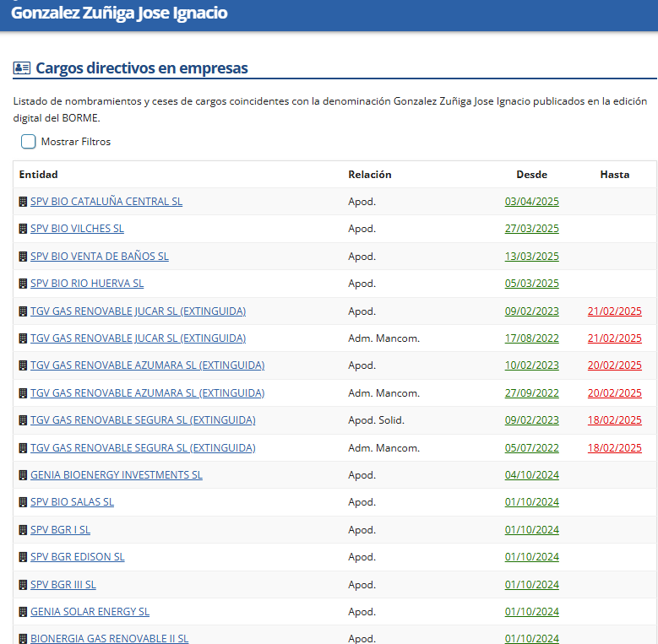The width and height of the screenshot is (658, 644).
Task: Open the 13/03/2025 Desde date link
Action: (531, 257)
